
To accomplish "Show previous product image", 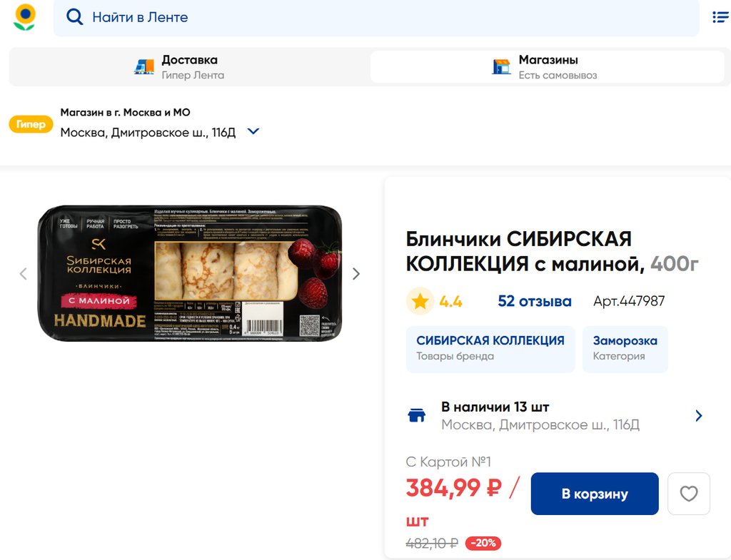I will (x=24, y=273).
